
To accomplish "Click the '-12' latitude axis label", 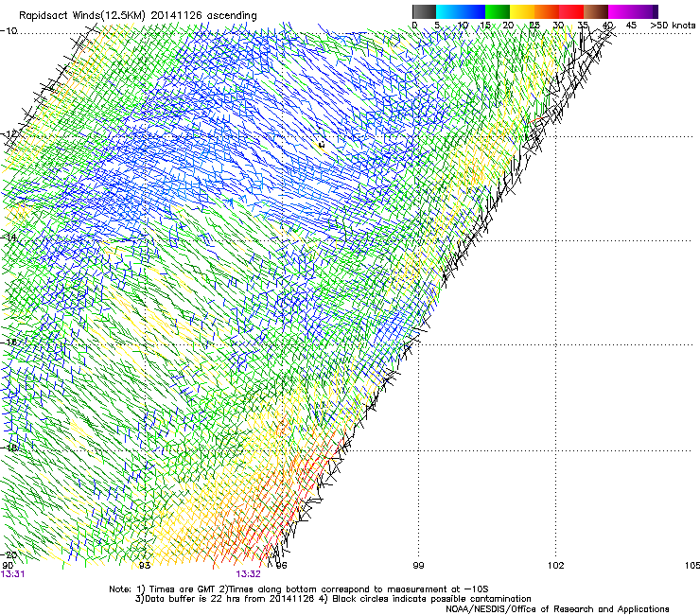I will [x=9, y=134].
